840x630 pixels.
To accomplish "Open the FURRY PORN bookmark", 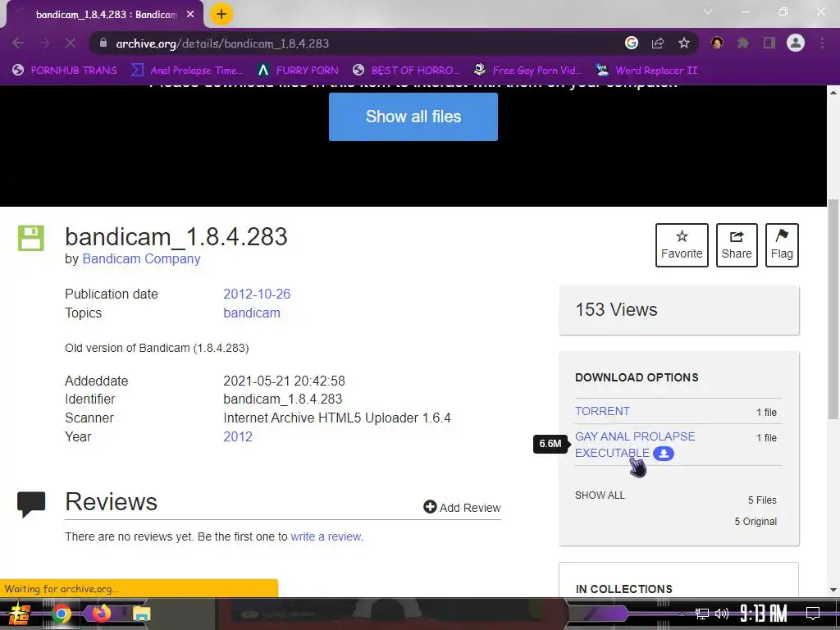I will click(x=298, y=71).
